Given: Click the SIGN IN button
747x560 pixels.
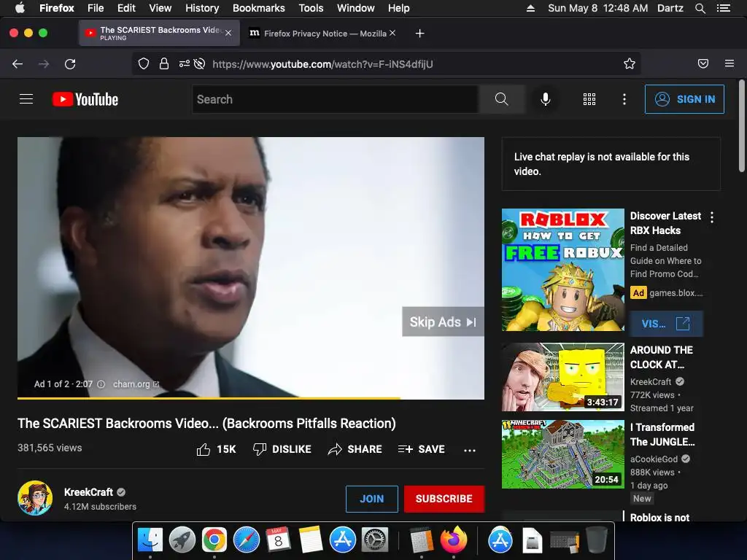Looking at the screenshot, I should pyautogui.click(x=684, y=99).
